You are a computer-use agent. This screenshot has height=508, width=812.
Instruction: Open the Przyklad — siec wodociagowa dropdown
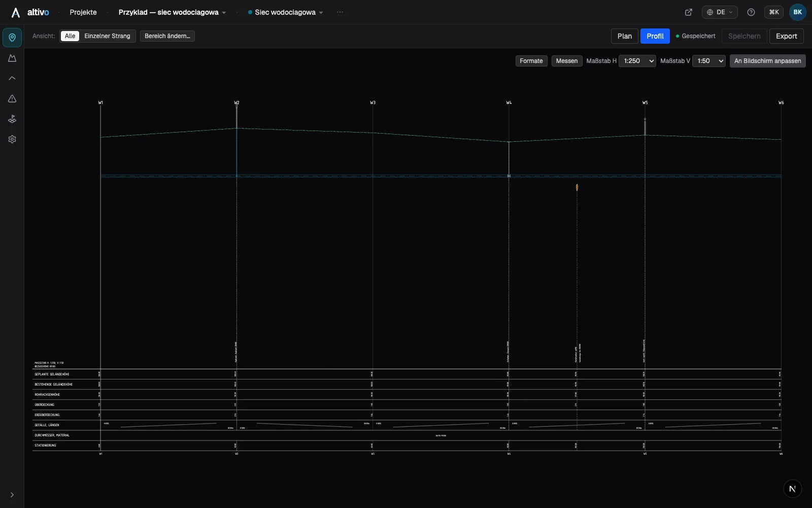(x=172, y=12)
